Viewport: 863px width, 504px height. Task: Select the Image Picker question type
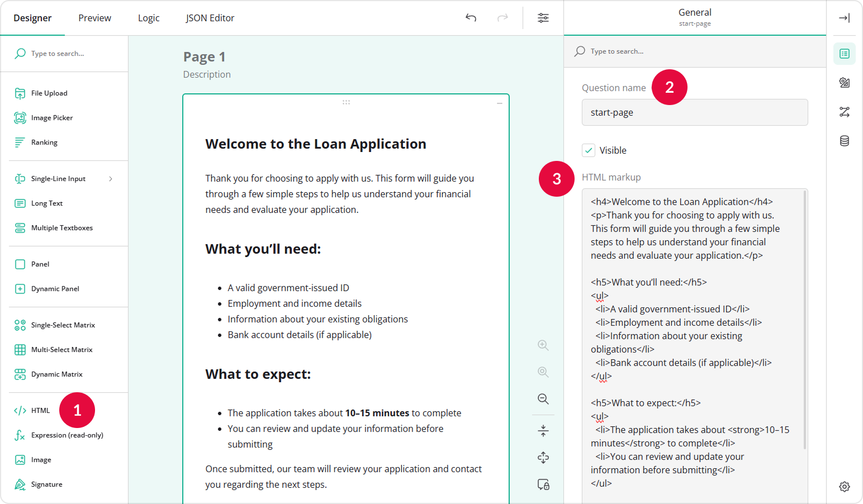click(52, 117)
